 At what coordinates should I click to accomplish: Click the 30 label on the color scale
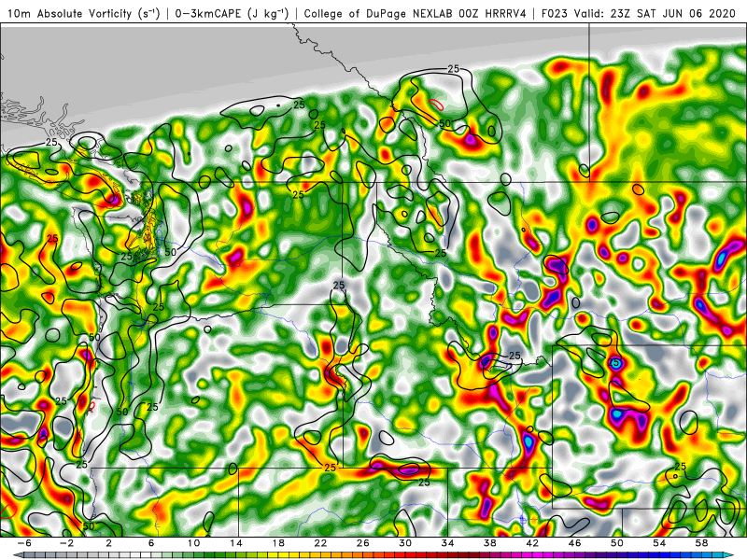pos(405,543)
